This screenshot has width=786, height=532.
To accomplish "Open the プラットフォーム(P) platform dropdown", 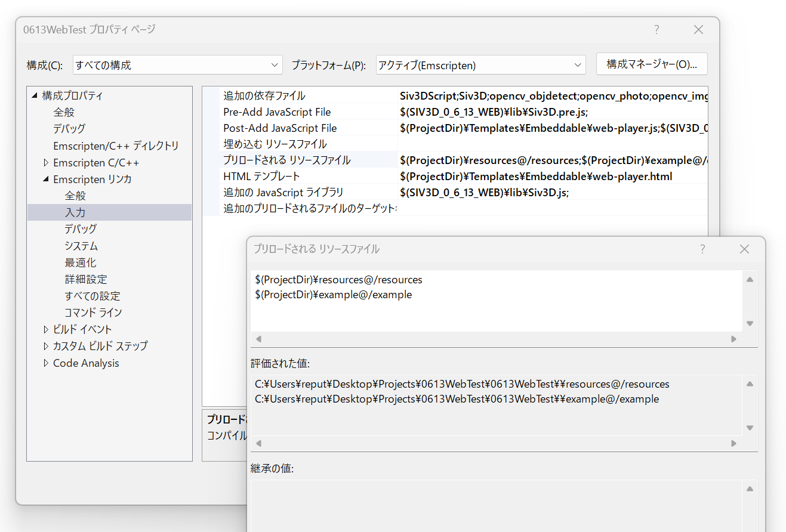I will 481,65.
